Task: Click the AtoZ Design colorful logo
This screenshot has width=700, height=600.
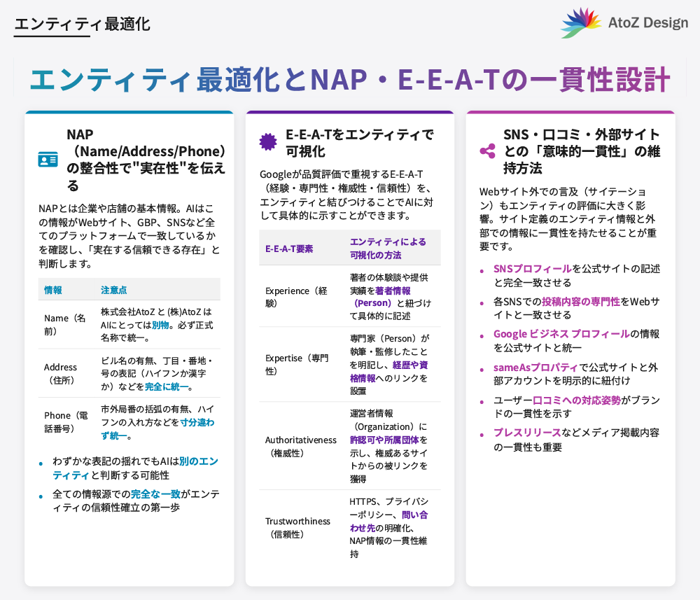Action: tap(581, 22)
